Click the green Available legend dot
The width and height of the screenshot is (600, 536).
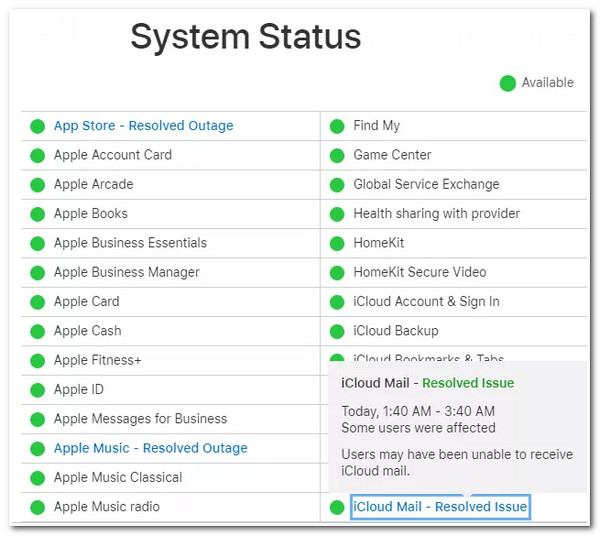click(508, 83)
